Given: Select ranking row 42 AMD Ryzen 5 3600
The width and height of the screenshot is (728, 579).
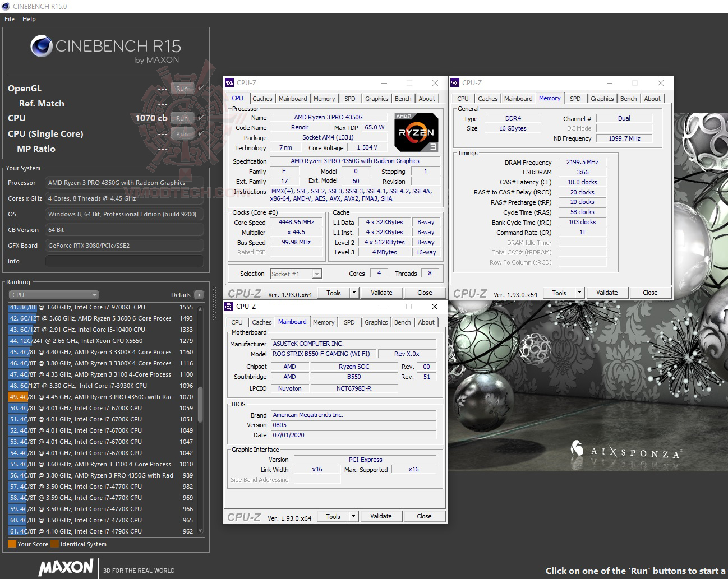Looking at the screenshot, I should (x=102, y=318).
